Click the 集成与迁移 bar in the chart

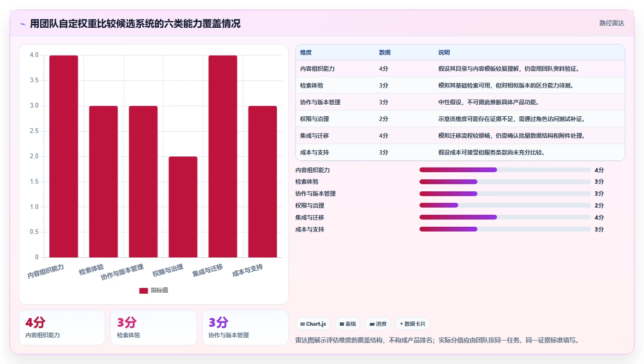coord(223,156)
